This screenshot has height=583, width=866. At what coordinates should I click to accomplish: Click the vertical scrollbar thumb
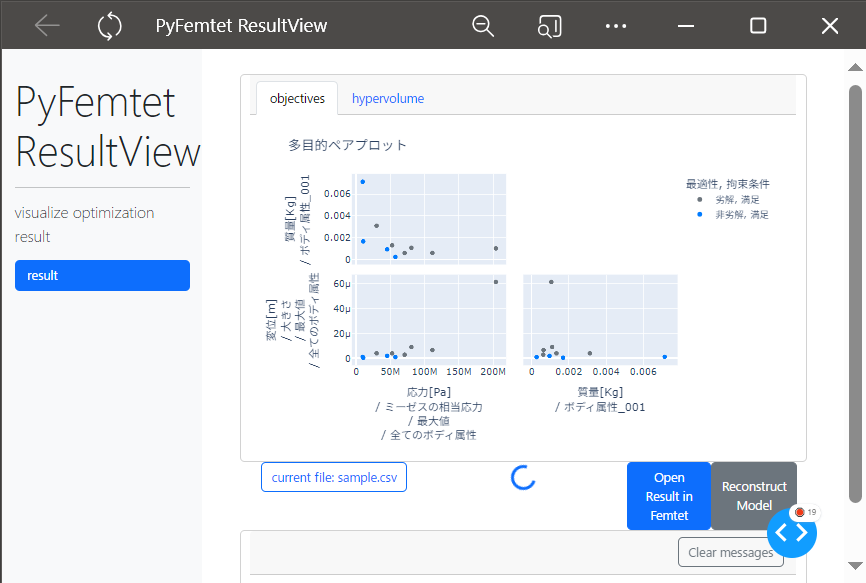point(856,294)
